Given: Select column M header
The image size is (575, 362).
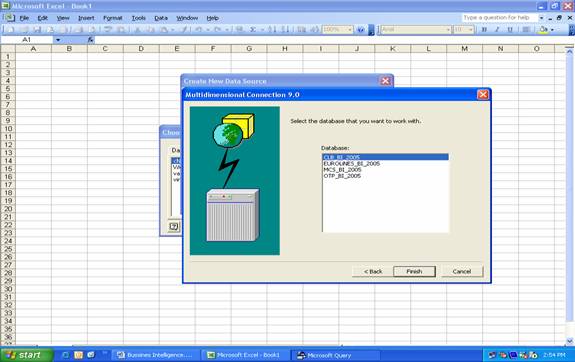Looking at the screenshot, I should (464, 49).
